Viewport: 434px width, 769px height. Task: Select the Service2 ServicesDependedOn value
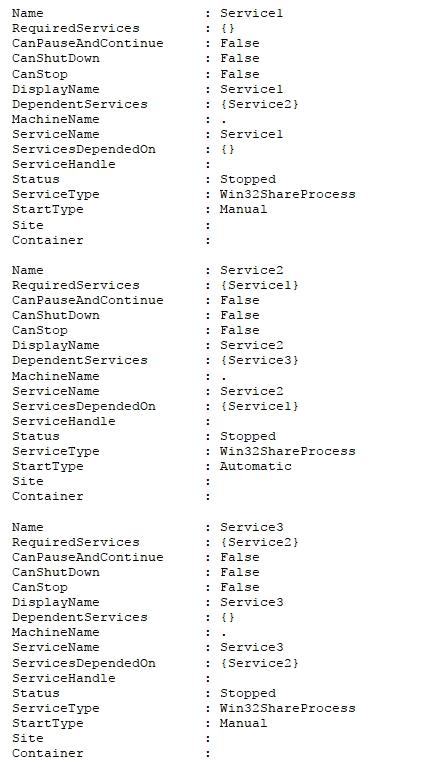[259, 406]
